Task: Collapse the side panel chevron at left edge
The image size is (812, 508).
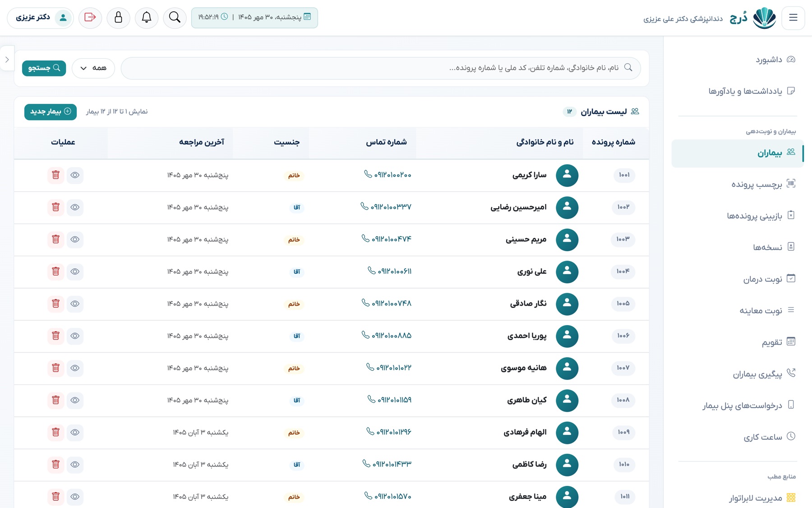Action: pyautogui.click(x=7, y=59)
